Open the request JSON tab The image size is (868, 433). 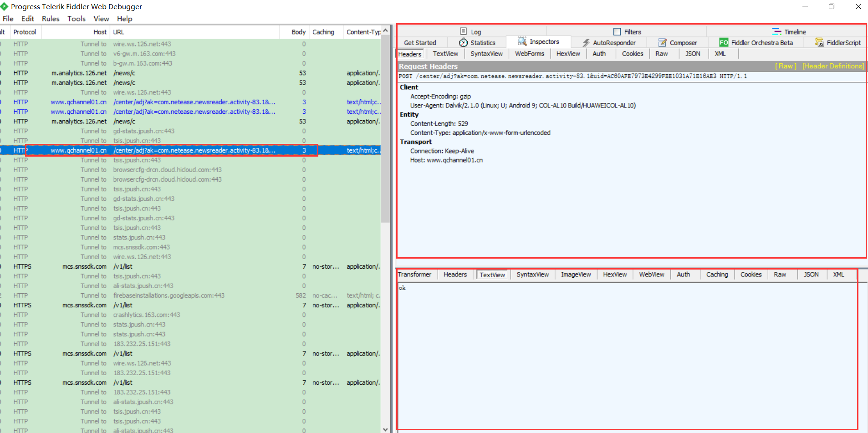point(693,54)
